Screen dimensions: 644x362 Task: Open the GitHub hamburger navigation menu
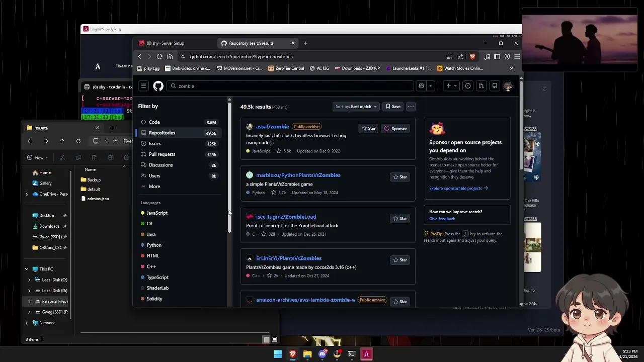point(143,86)
